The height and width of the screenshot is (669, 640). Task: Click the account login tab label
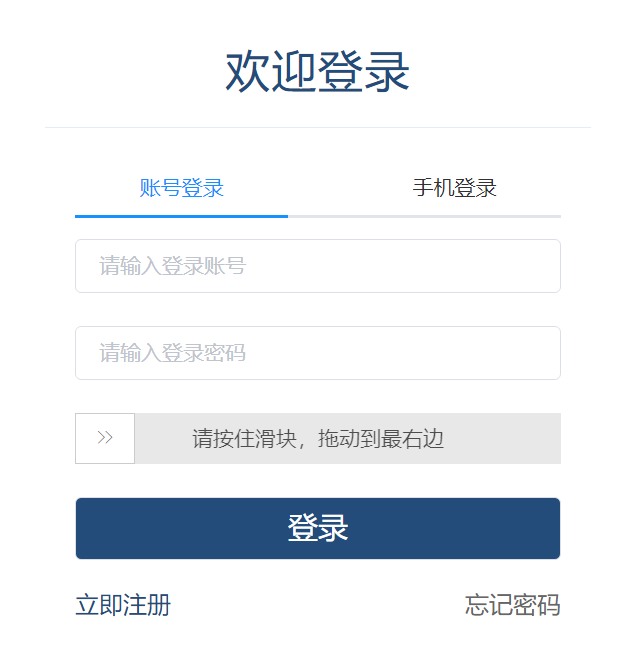(x=182, y=188)
